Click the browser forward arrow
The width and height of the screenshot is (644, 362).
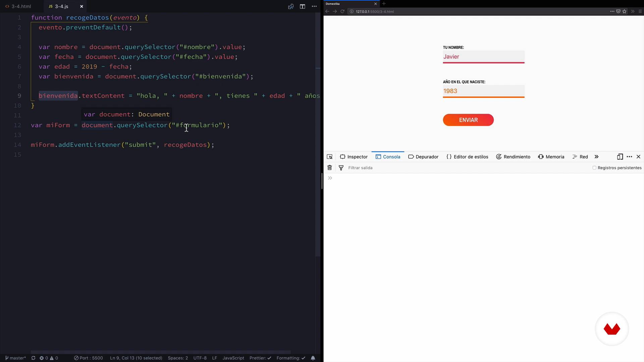coord(335,11)
